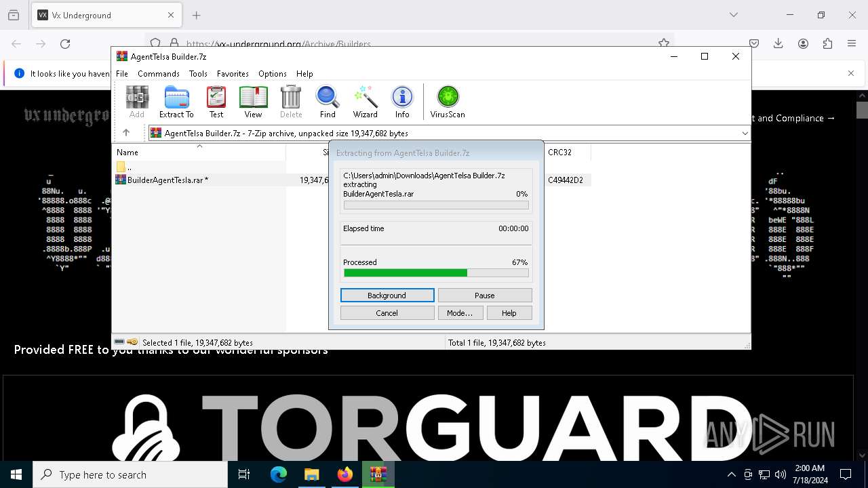Click the status bar drive icon
Image resolution: width=868 pixels, height=488 pixels.
coord(120,342)
